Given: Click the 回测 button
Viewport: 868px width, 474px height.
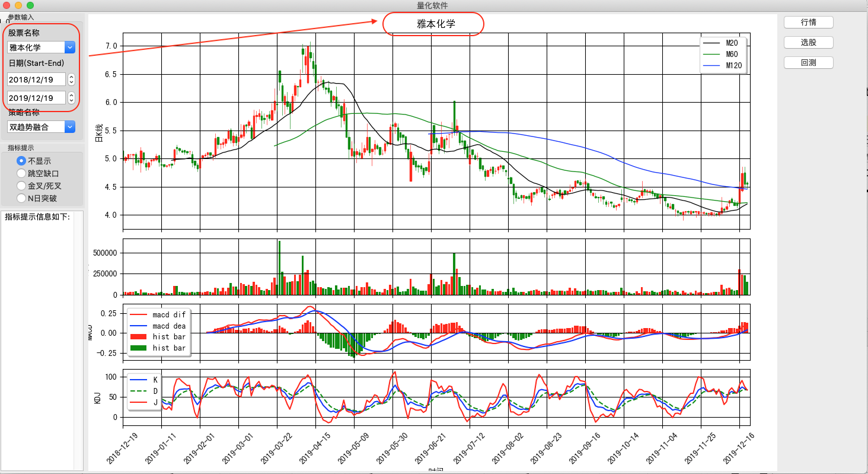Looking at the screenshot, I should coord(809,62).
